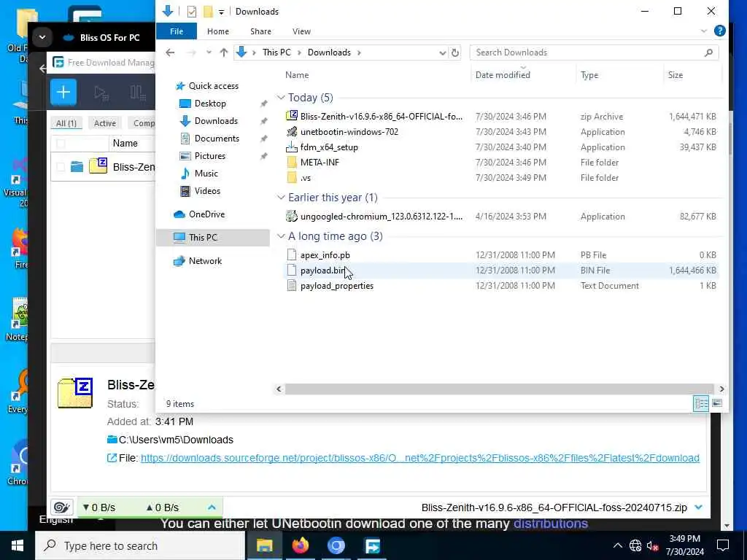
Task: Switch to the All (1) filter tab
Action: (66, 123)
